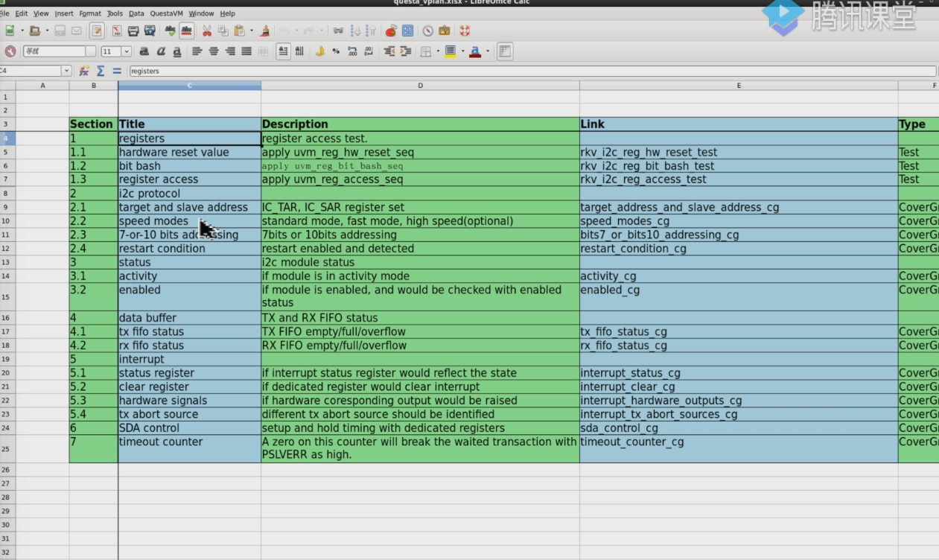
Task: Open the Insert menu
Action: (x=64, y=13)
